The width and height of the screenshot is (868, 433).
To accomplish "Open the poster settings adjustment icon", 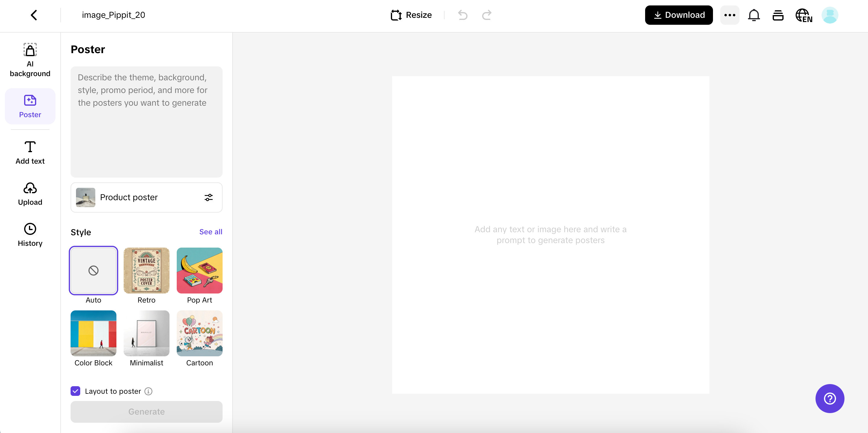I will 209,197.
